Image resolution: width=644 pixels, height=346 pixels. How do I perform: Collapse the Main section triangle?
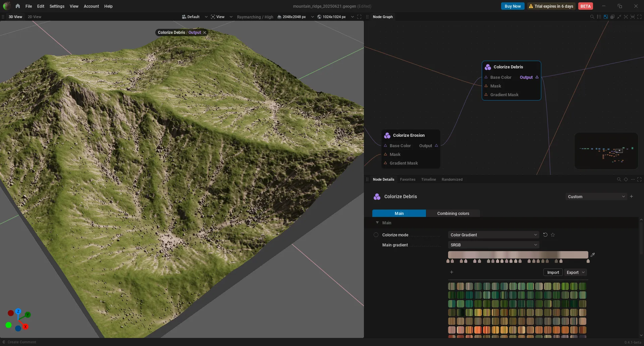point(377,223)
